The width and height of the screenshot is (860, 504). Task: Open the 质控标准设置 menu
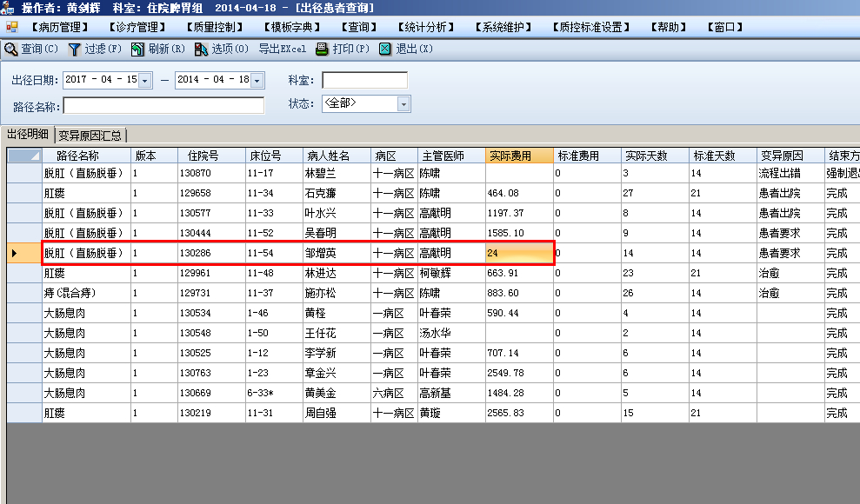pos(590,27)
